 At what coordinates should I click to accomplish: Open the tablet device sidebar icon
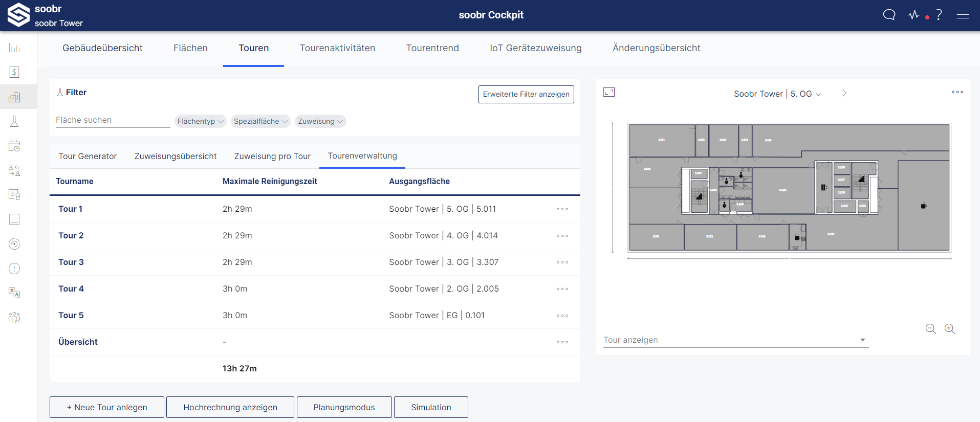tap(14, 219)
